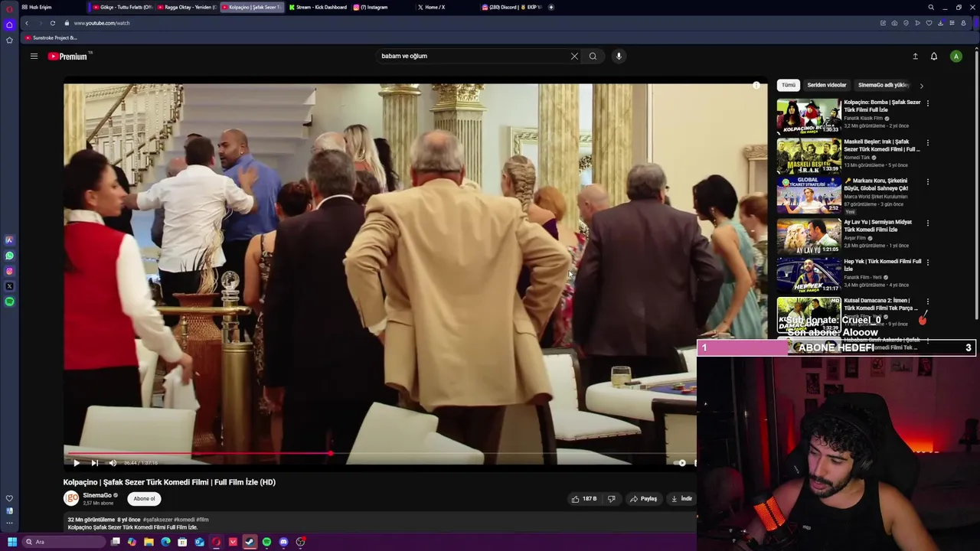The height and width of the screenshot is (551, 980).
Task: Focus the search field containing 'babam ve oğlum'
Action: (473, 56)
